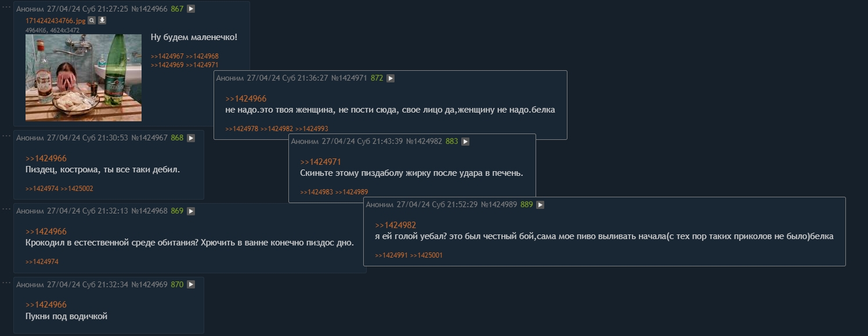Open the three-dots menu for post №1424968

tap(6, 208)
